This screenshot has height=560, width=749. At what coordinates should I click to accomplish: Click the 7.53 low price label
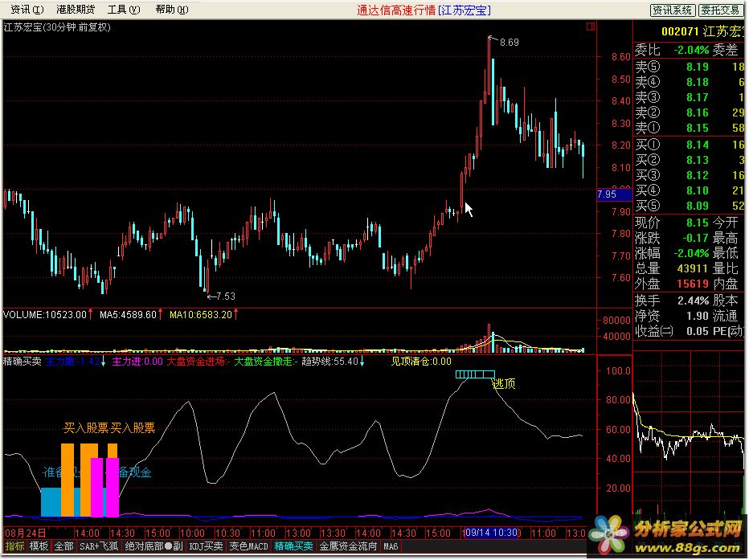coord(226,296)
